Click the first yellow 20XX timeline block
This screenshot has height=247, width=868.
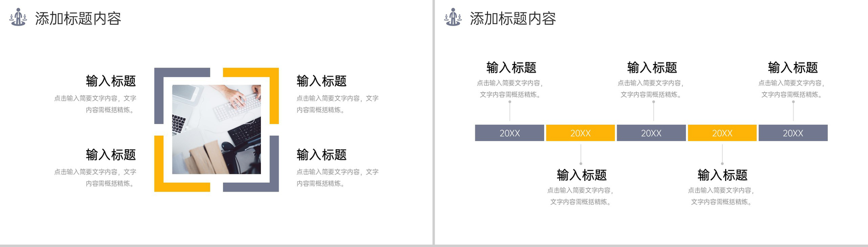click(580, 133)
